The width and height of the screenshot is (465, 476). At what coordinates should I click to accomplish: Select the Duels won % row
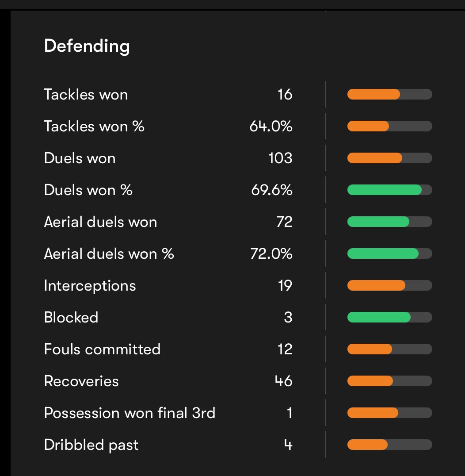point(238,190)
